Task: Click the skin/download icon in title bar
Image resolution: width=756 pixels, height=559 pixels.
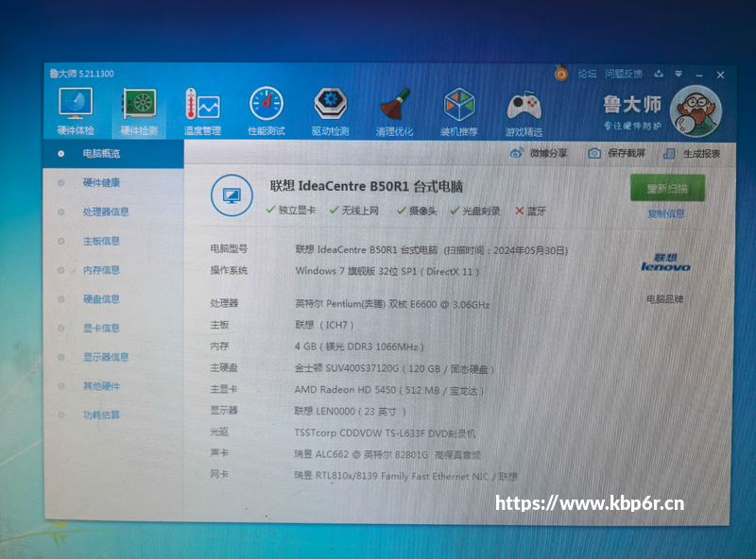Action: pyautogui.click(x=659, y=74)
